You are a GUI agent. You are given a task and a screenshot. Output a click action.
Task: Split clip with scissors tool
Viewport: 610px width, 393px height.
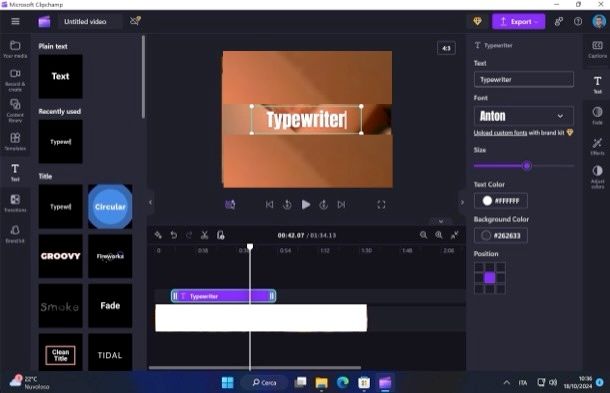point(204,235)
